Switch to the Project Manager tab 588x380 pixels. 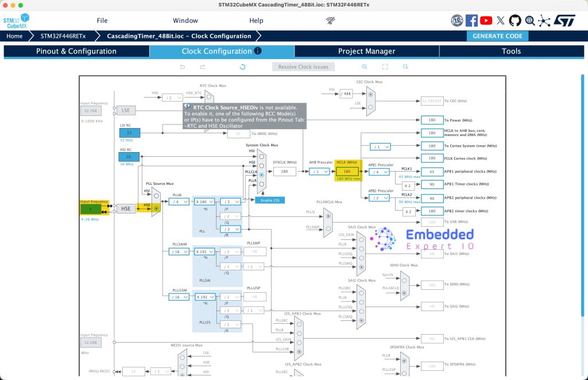tap(366, 51)
